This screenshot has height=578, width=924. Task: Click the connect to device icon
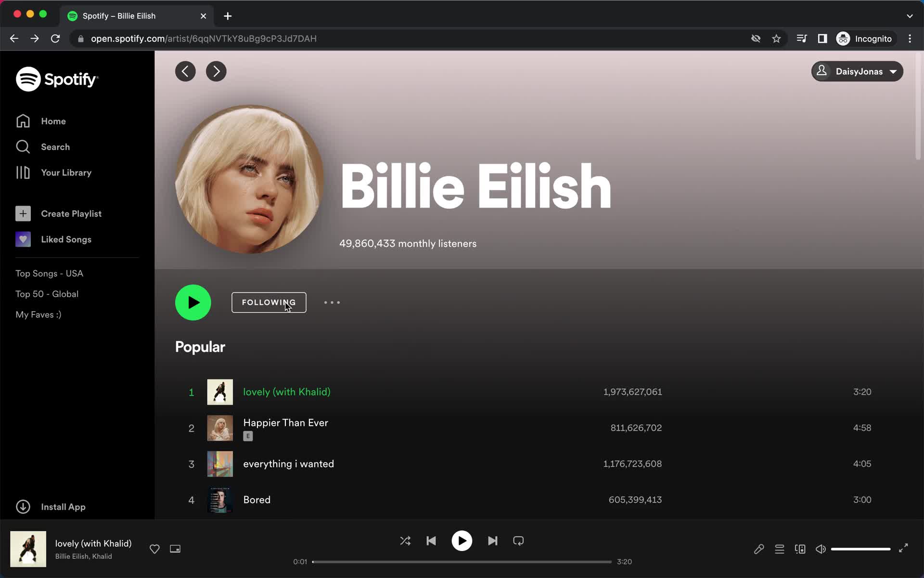pos(800,549)
